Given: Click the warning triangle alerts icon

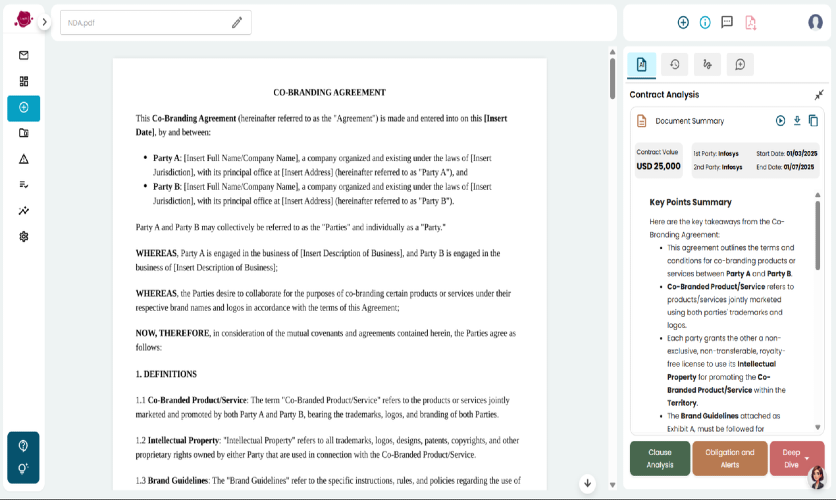Looking at the screenshot, I should [23, 159].
